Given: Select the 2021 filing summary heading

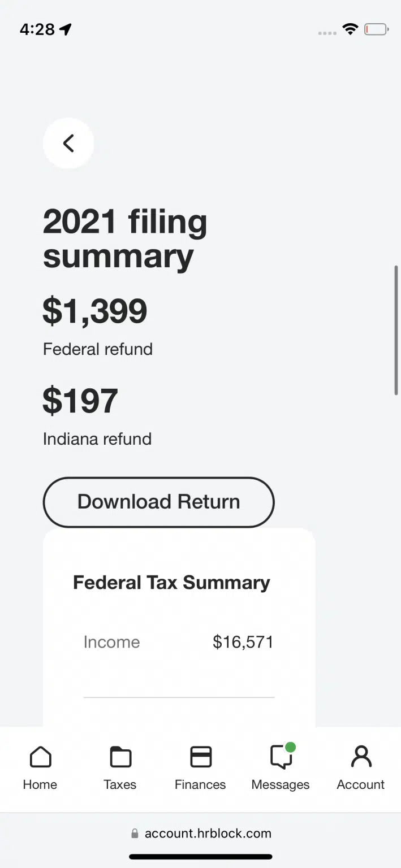Looking at the screenshot, I should (x=125, y=238).
